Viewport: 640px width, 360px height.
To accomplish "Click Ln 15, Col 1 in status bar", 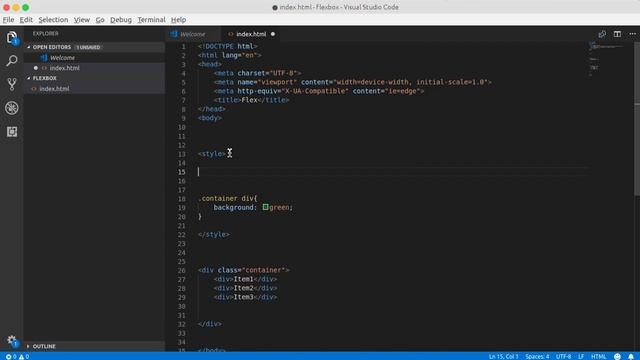I will pos(503,356).
